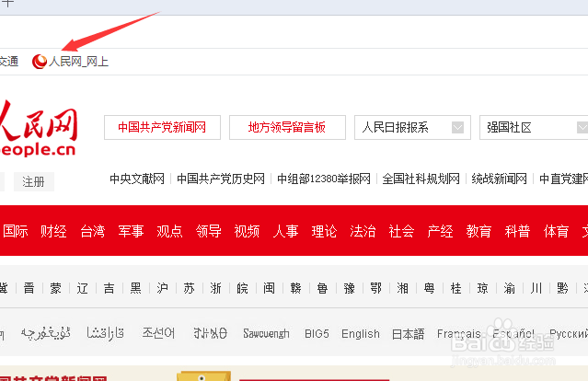Expand the 强国社区 dropdown
This screenshot has width=588, height=381.
[534, 128]
